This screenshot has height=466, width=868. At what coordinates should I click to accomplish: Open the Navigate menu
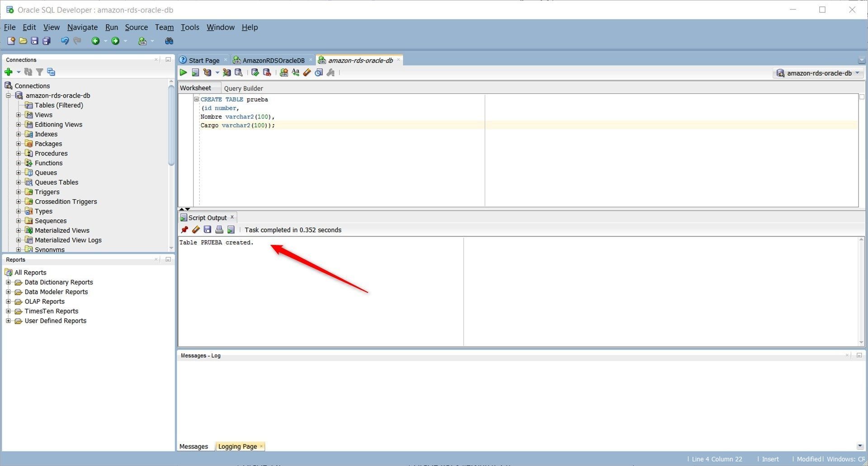pyautogui.click(x=82, y=27)
